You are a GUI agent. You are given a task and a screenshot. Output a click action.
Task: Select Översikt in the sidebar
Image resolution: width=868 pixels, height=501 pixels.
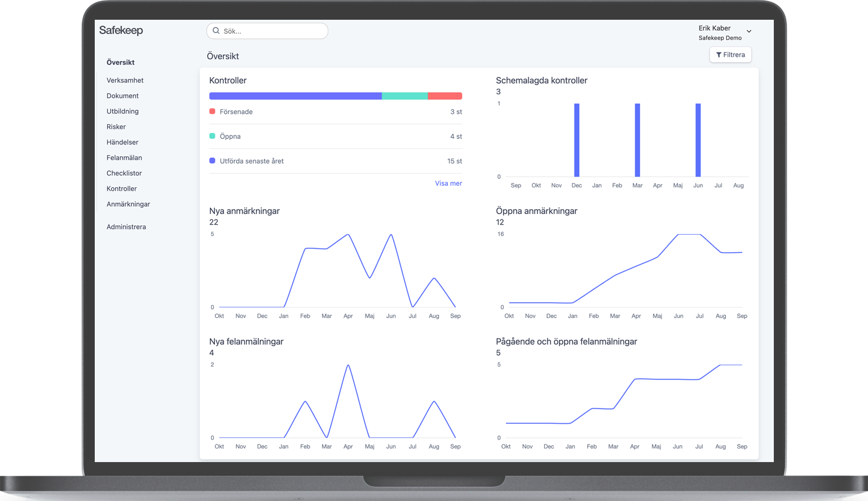[x=121, y=63]
